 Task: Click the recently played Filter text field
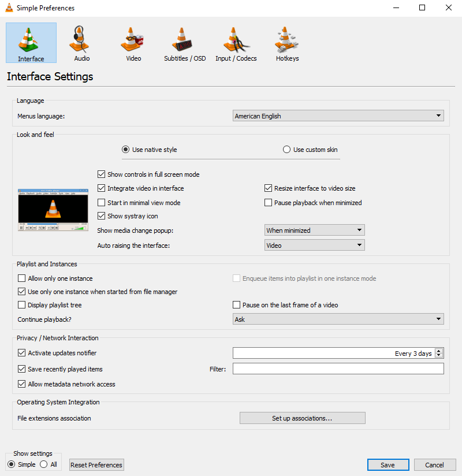click(338, 369)
